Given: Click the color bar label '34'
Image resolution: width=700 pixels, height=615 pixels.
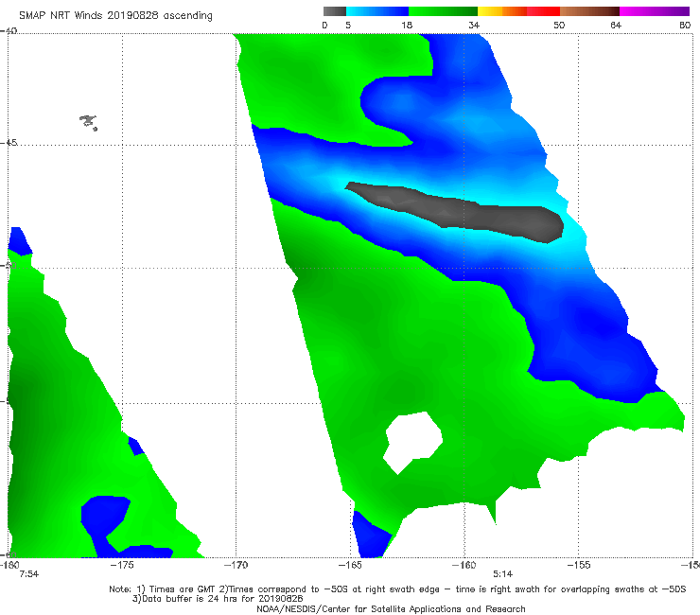Looking at the screenshot, I should pos(474,25).
